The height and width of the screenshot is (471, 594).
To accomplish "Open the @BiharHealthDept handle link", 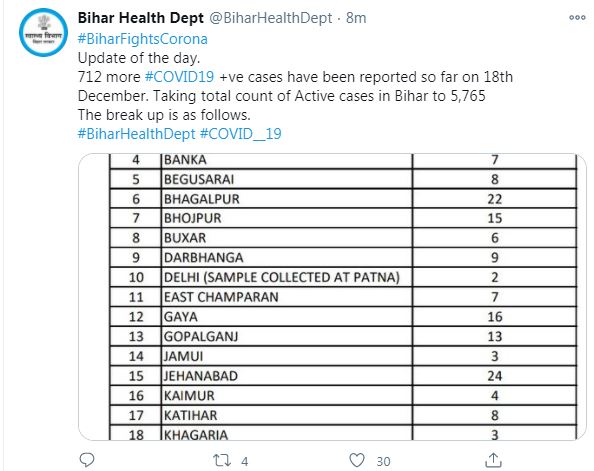I will [270, 18].
